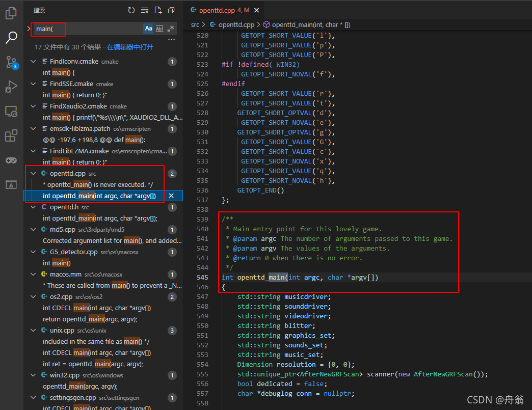
Task: Collapse macos.mm results group
Action: tap(33, 274)
